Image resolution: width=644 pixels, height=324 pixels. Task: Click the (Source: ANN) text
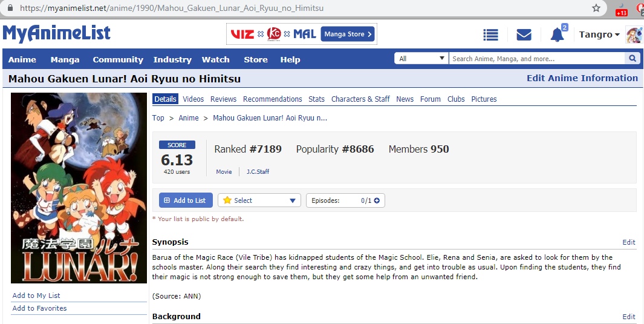point(177,296)
